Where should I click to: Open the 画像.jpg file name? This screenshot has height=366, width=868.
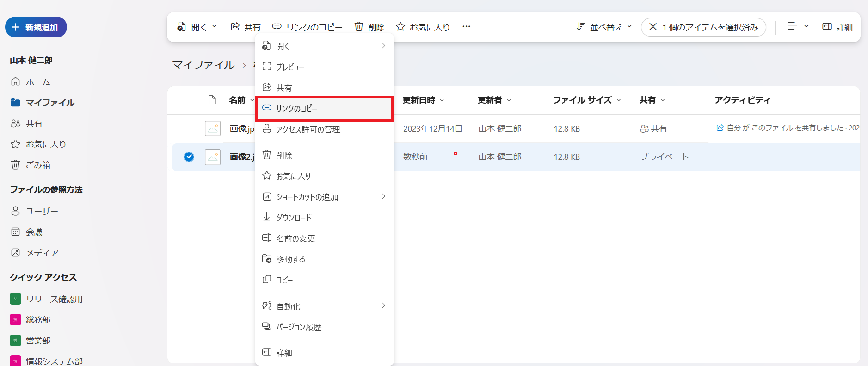point(242,128)
